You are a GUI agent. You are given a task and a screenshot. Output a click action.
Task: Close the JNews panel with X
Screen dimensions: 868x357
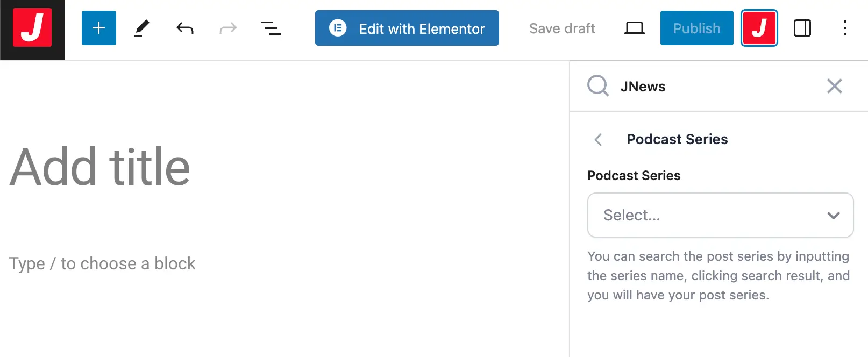(x=834, y=86)
